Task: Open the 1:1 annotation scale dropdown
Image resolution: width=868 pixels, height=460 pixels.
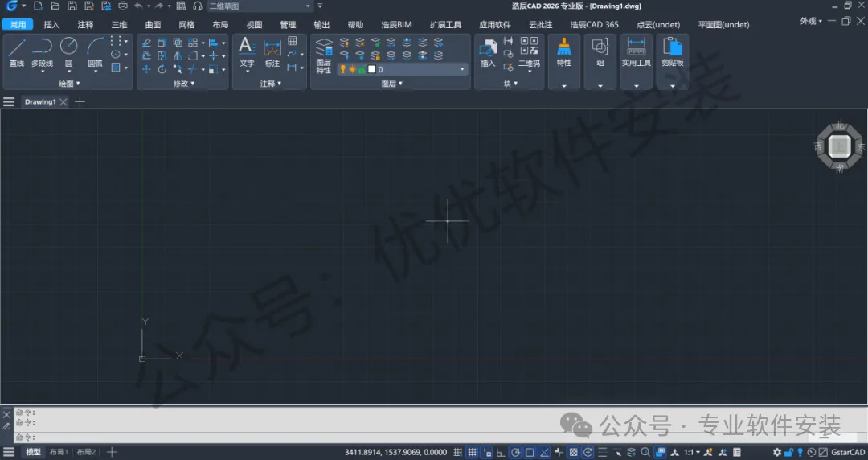Action: 691,452
